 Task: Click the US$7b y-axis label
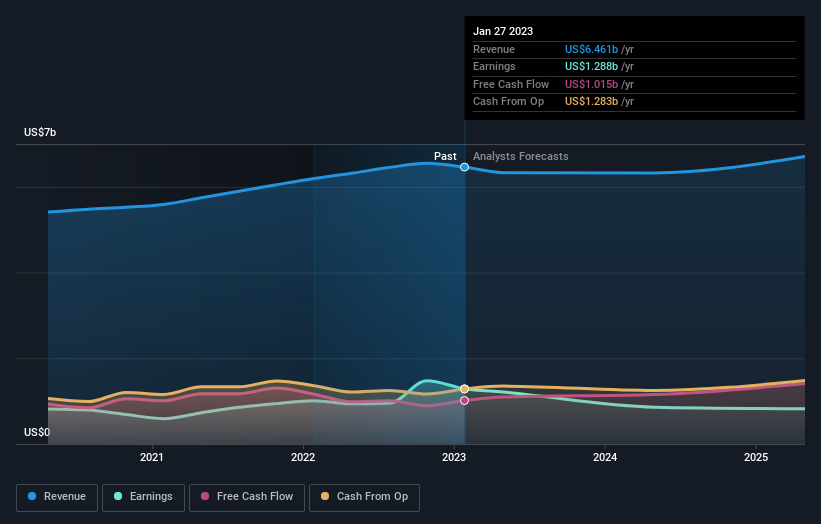(x=40, y=132)
